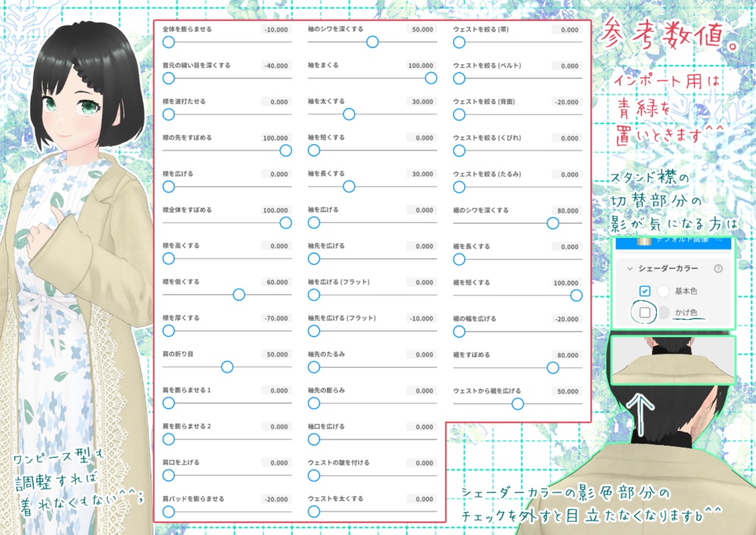Click the 首元の縫い目を深くする value field -40.000

pos(276,66)
